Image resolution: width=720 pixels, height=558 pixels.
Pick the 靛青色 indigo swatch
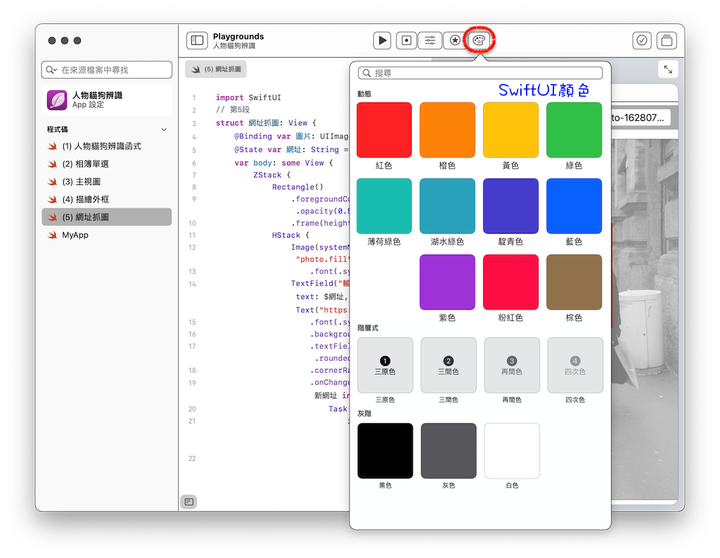[x=511, y=206]
